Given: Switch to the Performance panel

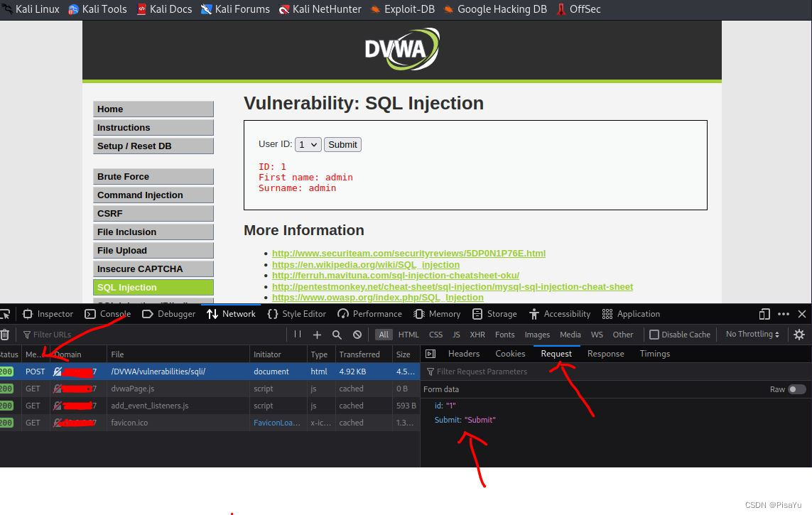Looking at the screenshot, I should 369,314.
